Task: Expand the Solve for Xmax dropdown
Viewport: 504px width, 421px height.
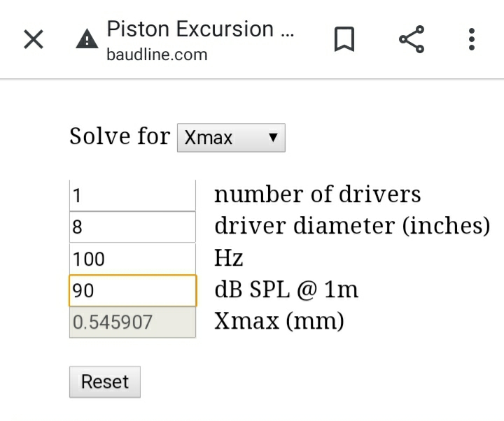Action: [x=231, y=138]
